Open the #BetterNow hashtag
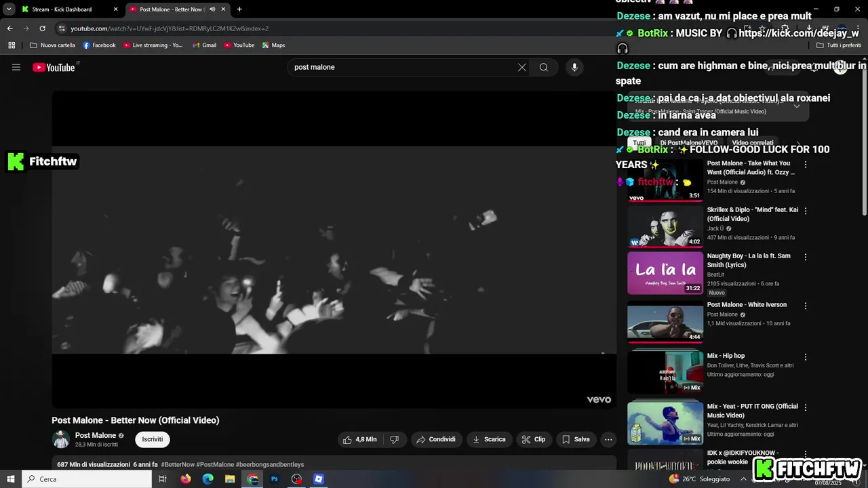The width and height of the screenshot is (868, 488). (178, 465)
